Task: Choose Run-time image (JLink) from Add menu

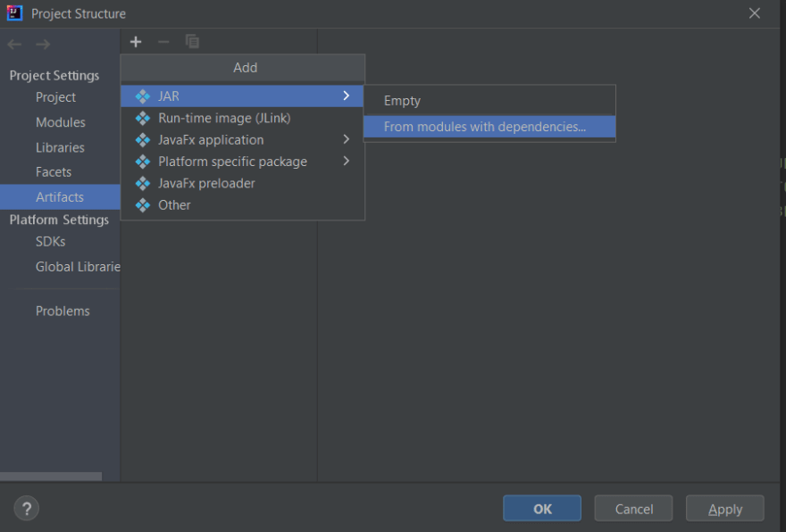Action: pos(242,118)
